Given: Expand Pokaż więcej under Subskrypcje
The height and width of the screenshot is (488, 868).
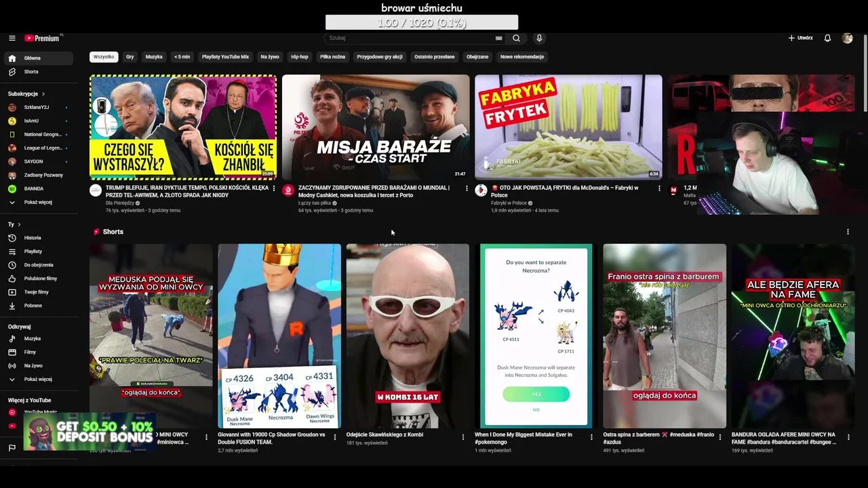Looking at the screenshot, I should point(38,202).
